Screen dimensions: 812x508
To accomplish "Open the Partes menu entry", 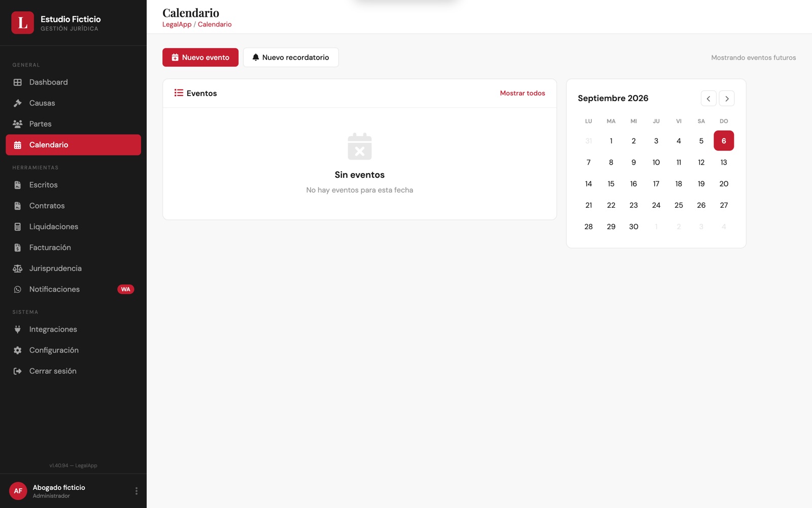I will coord(73,124).
